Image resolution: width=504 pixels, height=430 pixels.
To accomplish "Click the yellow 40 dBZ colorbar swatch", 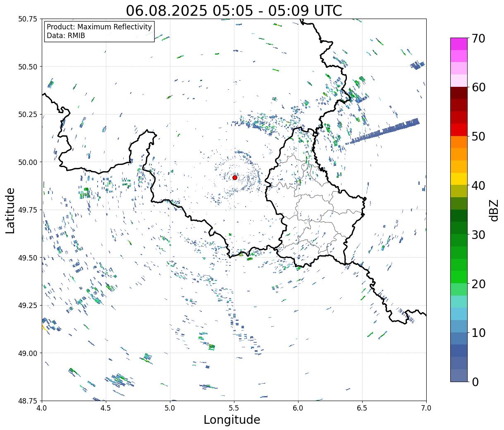I will 459,179.
